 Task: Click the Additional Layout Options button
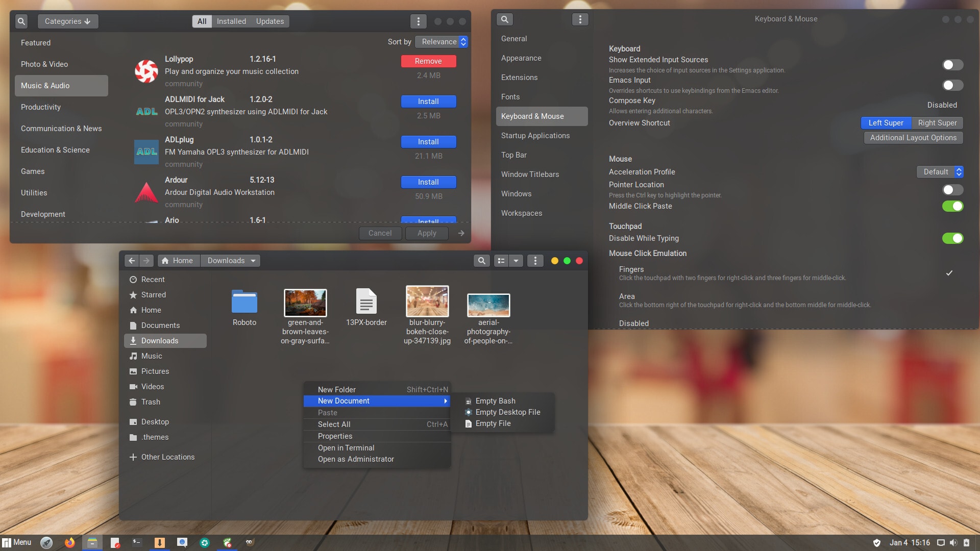(x=913, y=138)
